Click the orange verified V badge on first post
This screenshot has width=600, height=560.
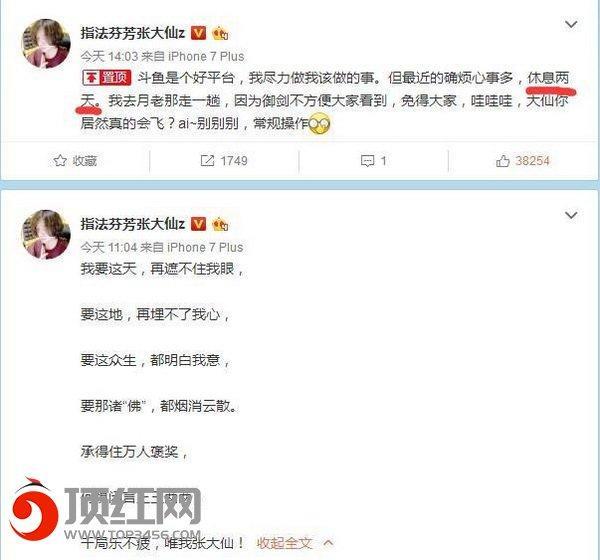pyautogui.click(x=198, y=33)
